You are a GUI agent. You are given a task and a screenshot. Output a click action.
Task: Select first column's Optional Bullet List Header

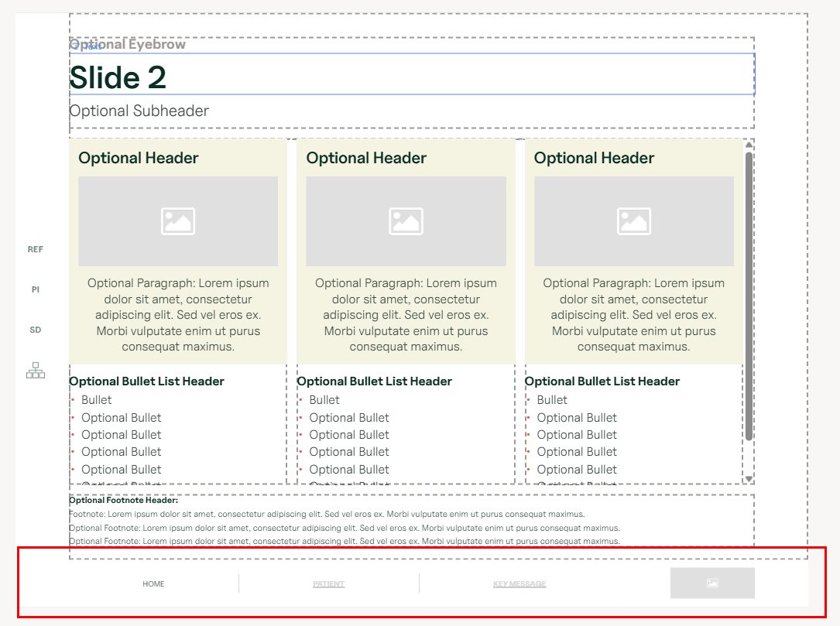(x=146, y=381)
